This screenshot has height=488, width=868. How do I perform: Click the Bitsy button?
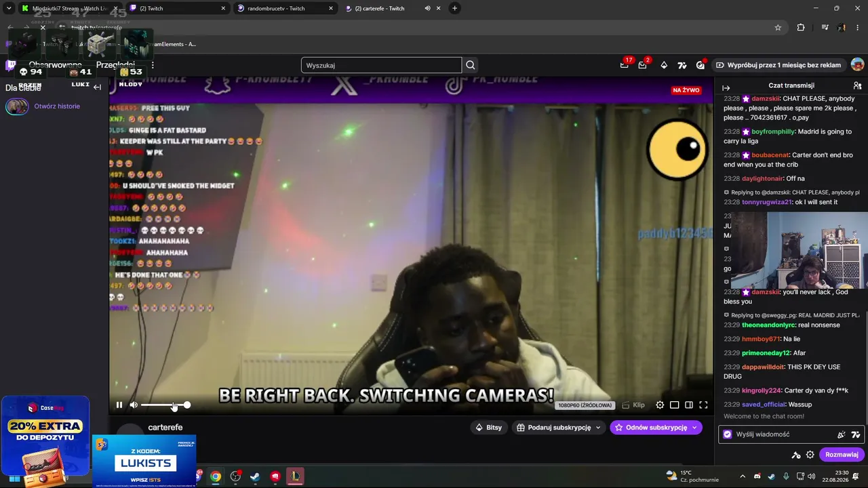coord(489,428)
